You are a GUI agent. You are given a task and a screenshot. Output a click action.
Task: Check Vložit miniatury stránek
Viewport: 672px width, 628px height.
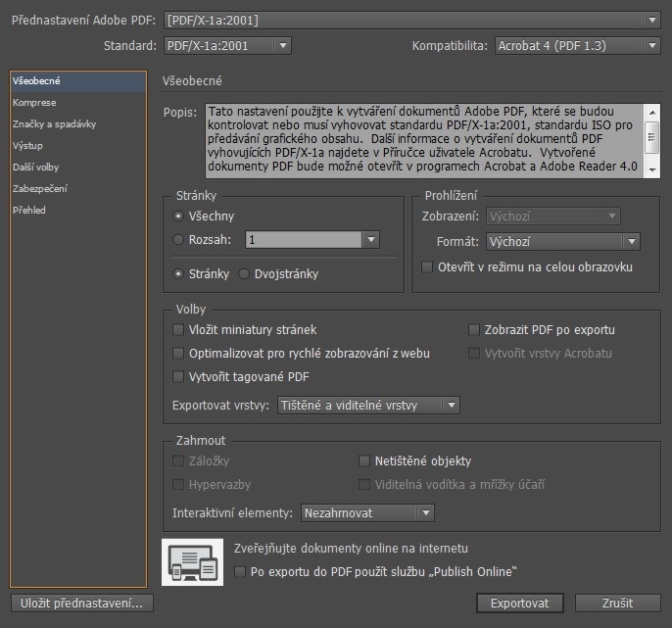(178, 329)
